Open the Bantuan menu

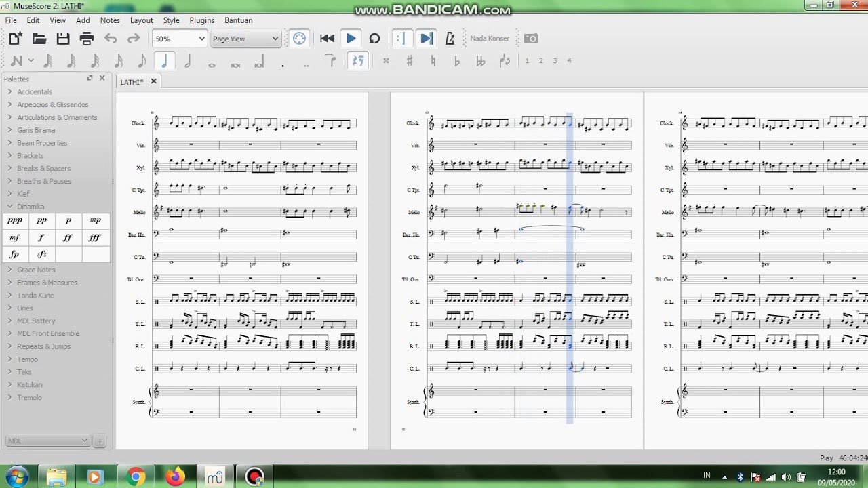click(239, 20)
